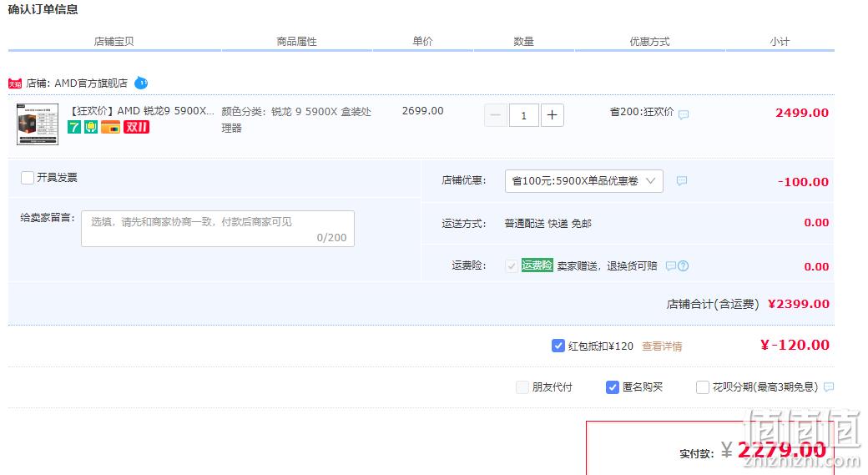The image size is (868, 475).
Task: Toggle the 运费险 checkbox
Action: click(x=512, y=265)
